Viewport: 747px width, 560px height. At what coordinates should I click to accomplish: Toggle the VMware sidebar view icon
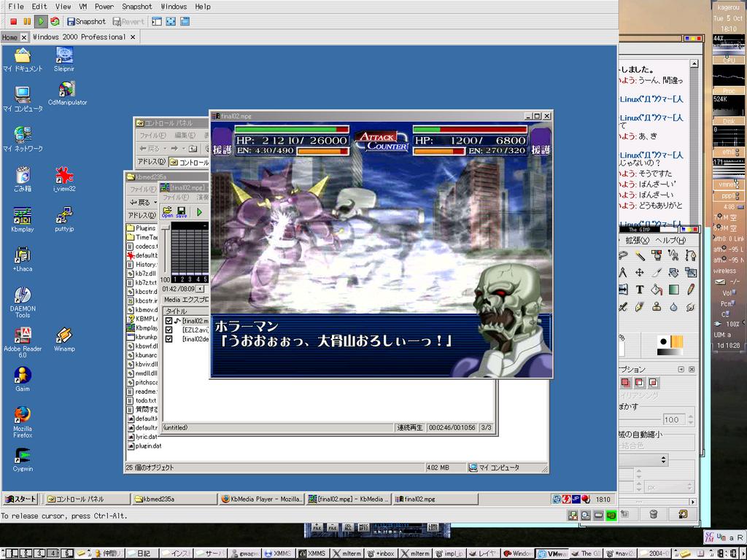point(157,21)
